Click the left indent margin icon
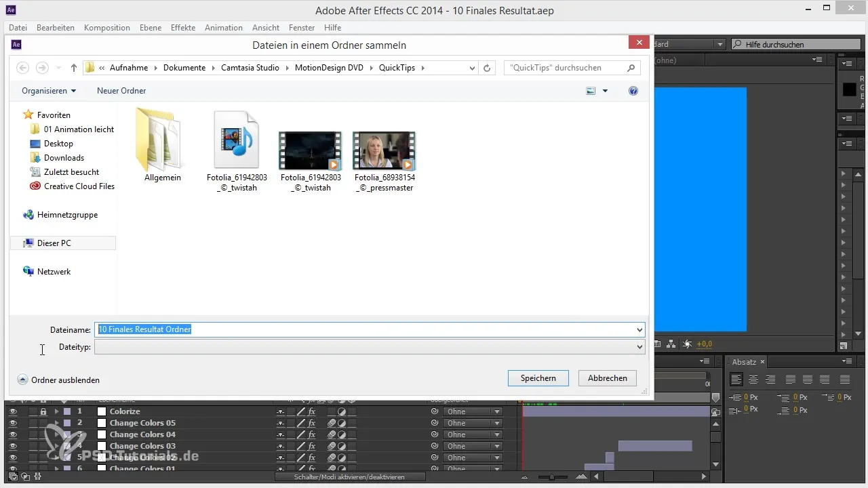This screenshot has width=868, height=488. click(735, 398)
